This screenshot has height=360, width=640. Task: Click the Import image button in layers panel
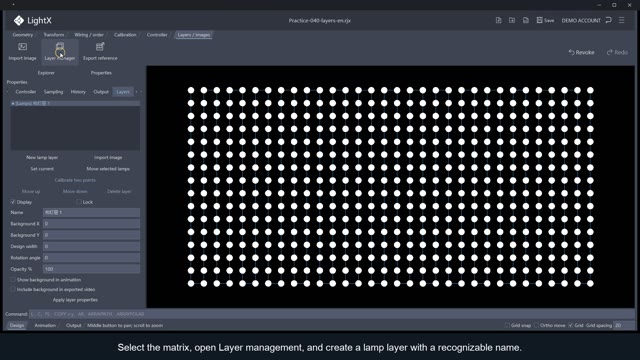(x=108, y=158)
